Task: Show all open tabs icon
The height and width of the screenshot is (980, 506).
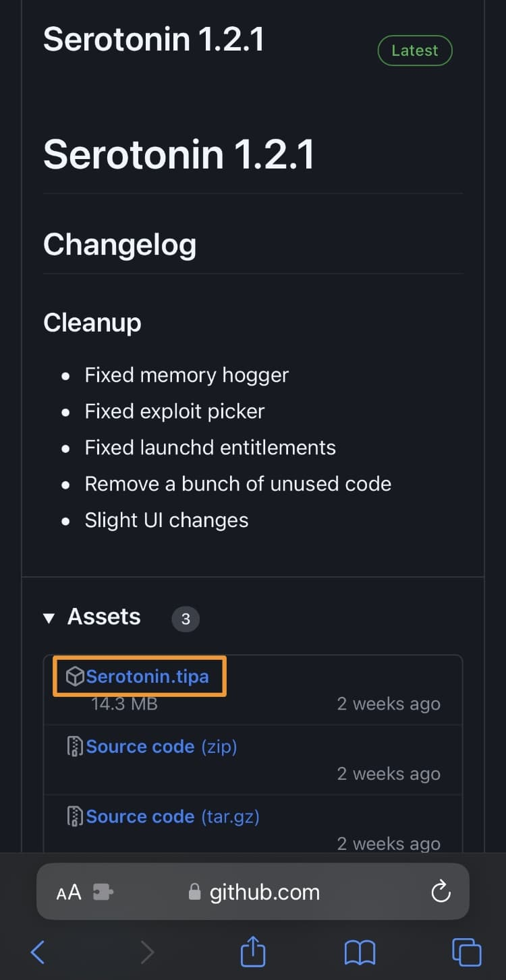Action: coord(466,952)
